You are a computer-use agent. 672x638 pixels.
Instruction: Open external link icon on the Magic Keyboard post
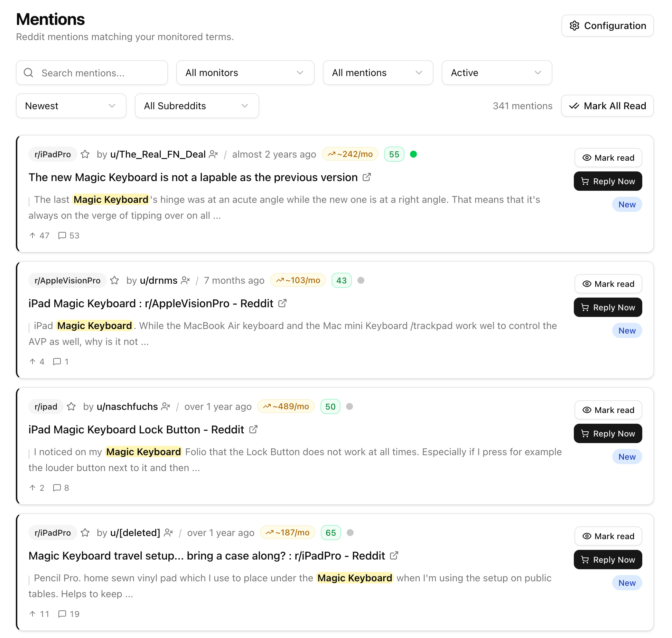tap(367, 177)
